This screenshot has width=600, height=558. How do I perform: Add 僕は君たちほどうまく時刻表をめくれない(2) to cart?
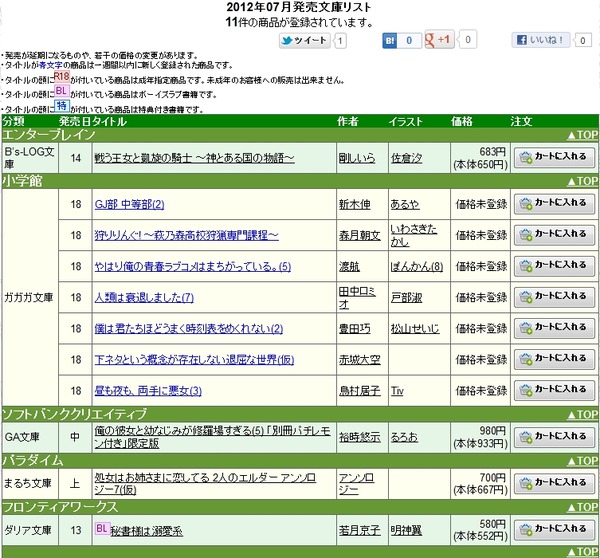pos(554,328)
